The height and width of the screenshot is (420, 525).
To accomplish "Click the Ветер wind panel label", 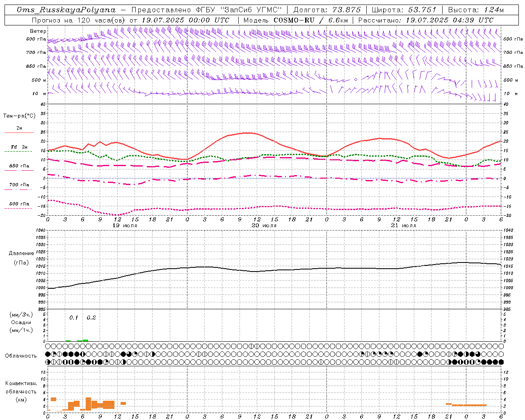I will click(x=38, y=31).
